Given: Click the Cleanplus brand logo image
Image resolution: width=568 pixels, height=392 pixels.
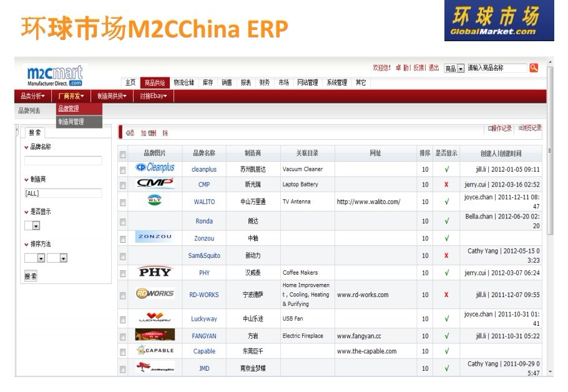Looking at the screenshot, I should (x=155, y=167).
